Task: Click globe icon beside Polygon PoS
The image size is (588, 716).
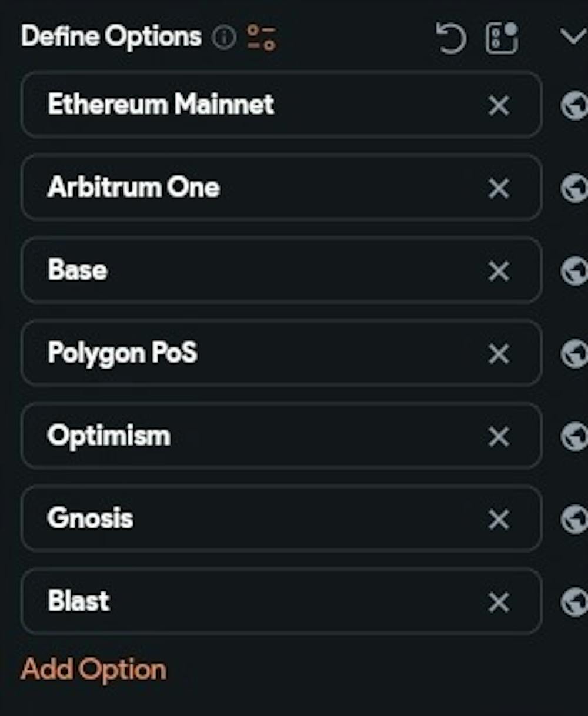Action: click(x=574, y=354)
